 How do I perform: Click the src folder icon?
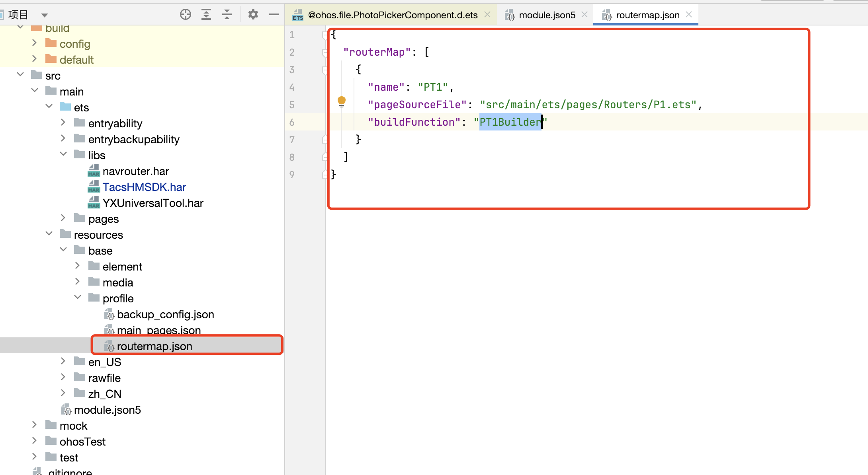click(x=37, y=74)
